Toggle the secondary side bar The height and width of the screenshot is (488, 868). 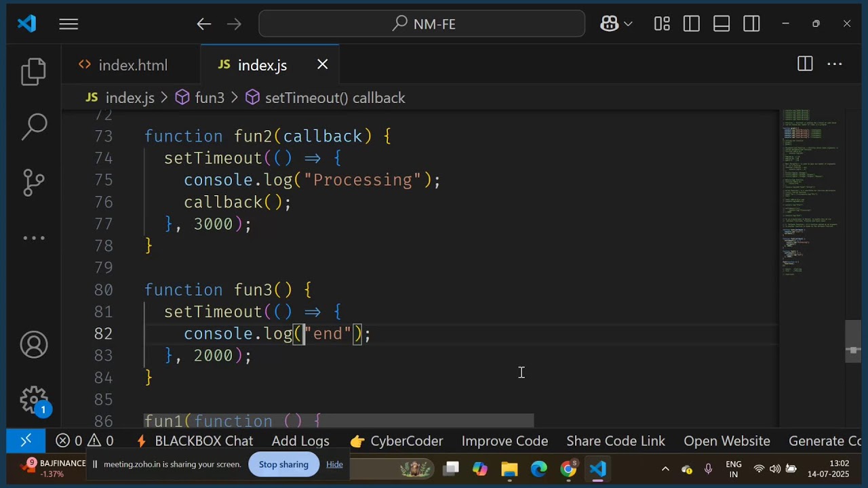tap(751, 24)
